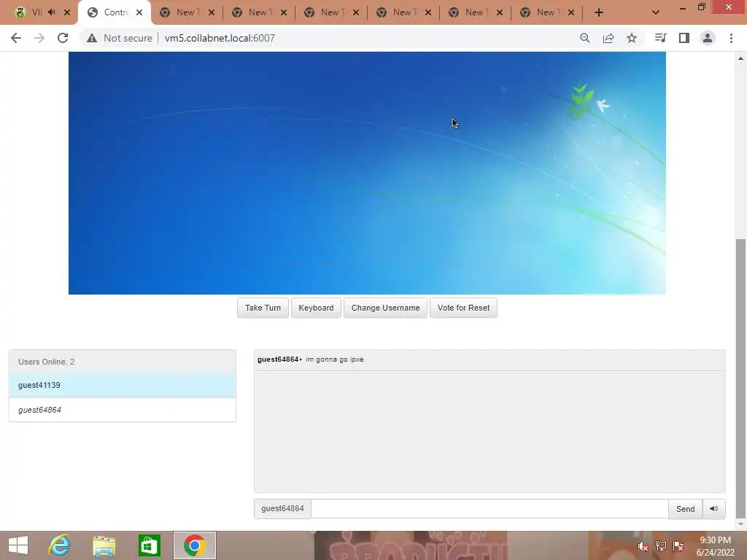
Task: Click the browser forward arrow
Action: tap(39, 38)
